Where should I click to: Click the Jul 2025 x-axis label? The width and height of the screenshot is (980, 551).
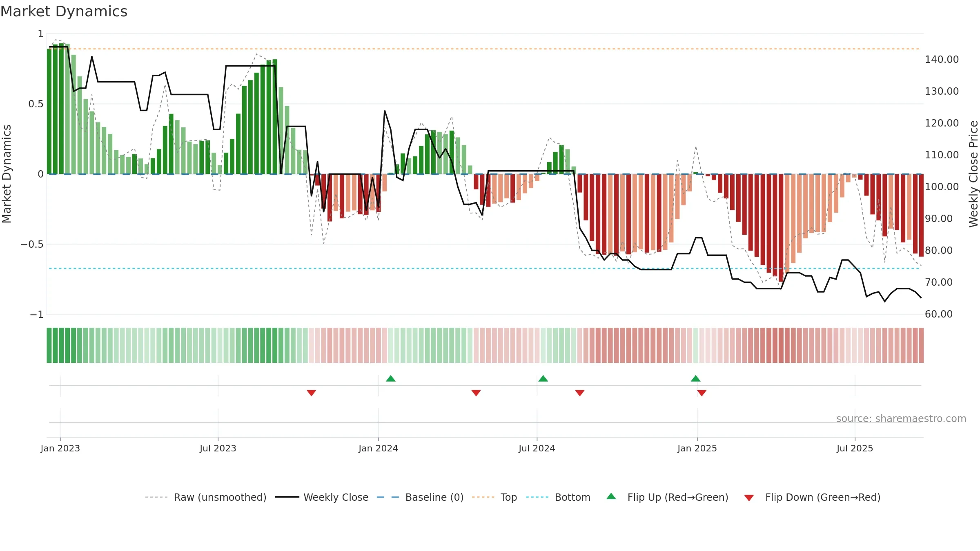tap(855, 448)
